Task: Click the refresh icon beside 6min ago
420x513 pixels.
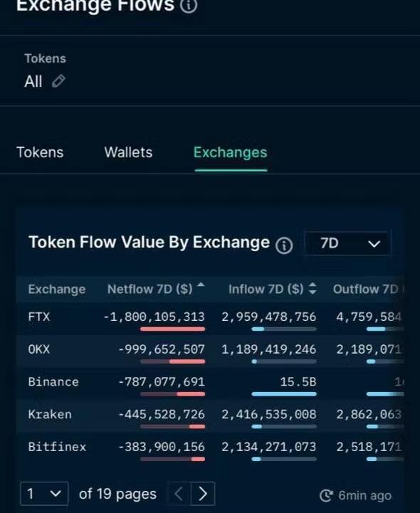Action: [326, 496]
